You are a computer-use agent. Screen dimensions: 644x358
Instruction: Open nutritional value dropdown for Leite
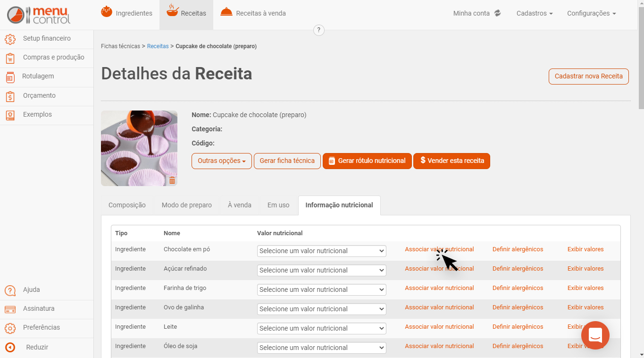(x=322, y=328)
